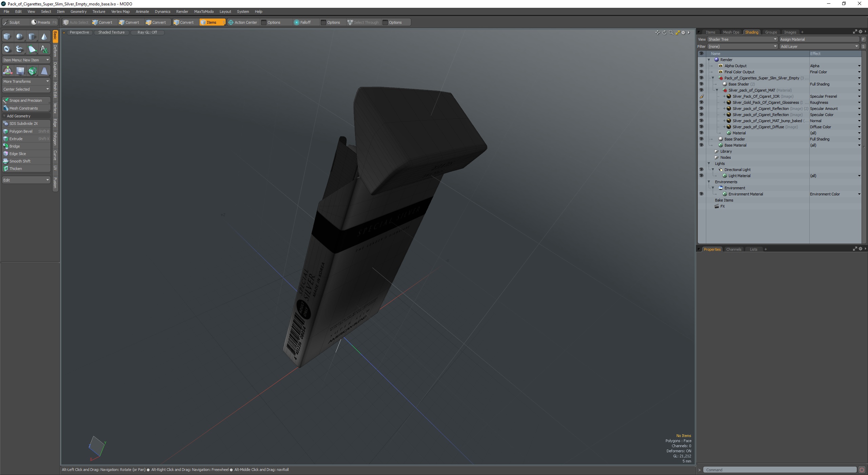The image size is (868, 475).
Task: Switch to the Images tab
Action: coord(790,32)
